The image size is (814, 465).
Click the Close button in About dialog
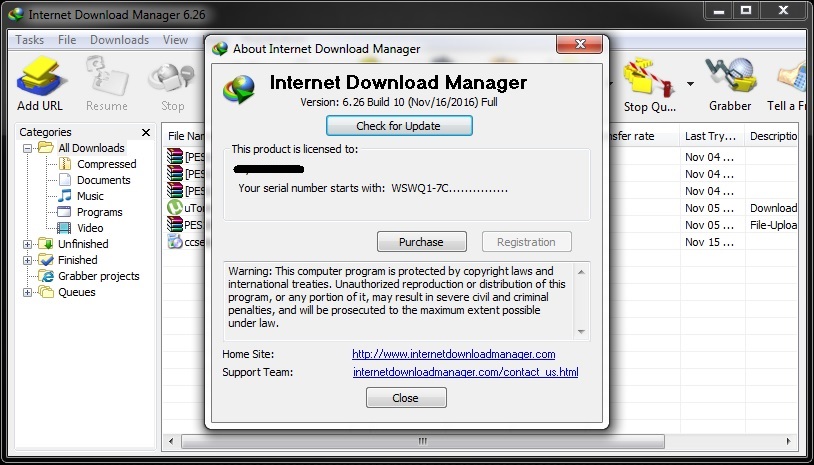click(x=405, y=398)
